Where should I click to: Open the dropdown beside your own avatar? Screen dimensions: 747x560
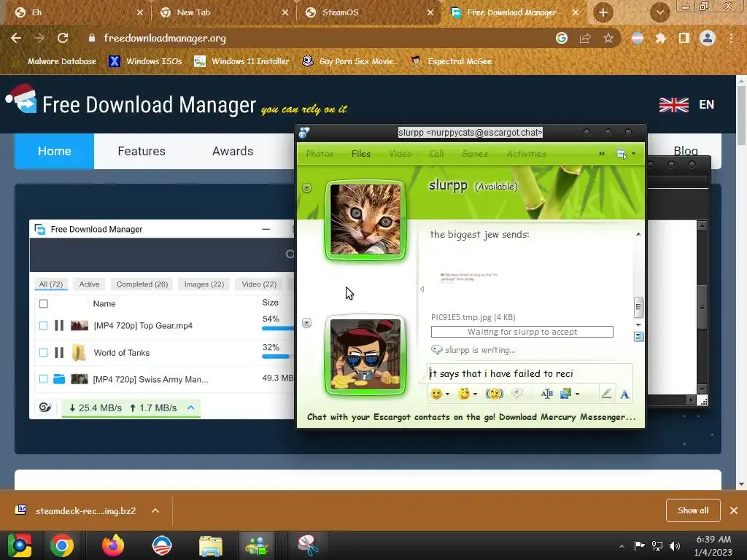(x=307, y=323)
